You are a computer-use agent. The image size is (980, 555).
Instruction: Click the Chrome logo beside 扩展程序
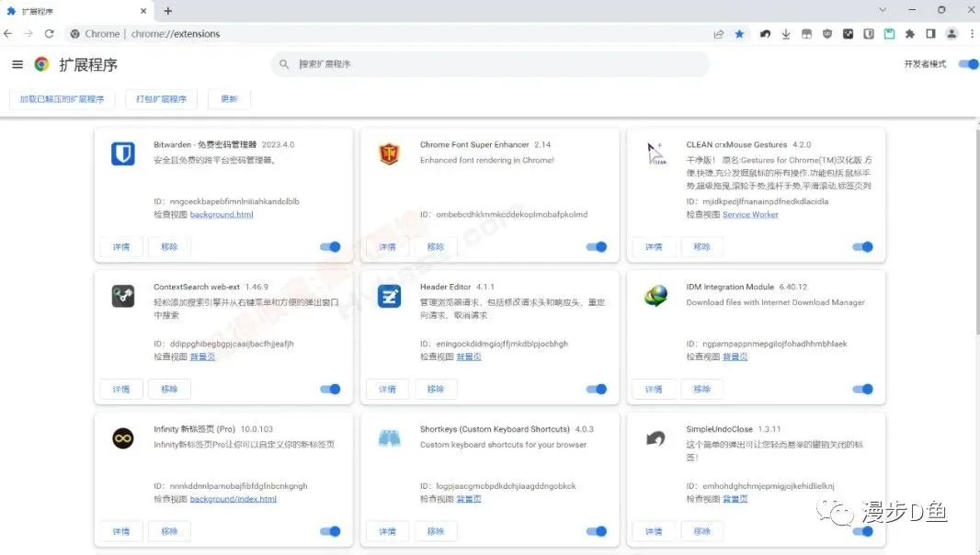(42, 64)
